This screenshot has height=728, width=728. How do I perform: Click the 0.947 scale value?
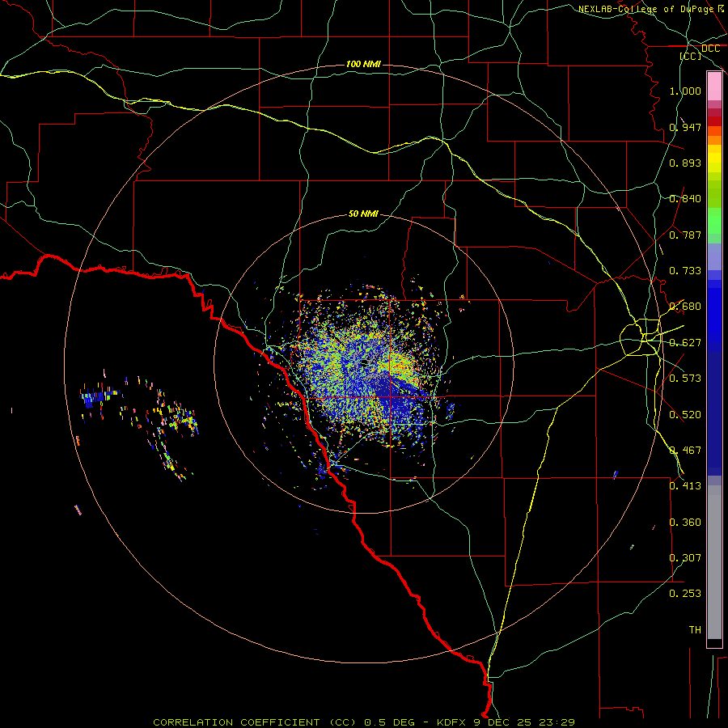coord(685,127)
